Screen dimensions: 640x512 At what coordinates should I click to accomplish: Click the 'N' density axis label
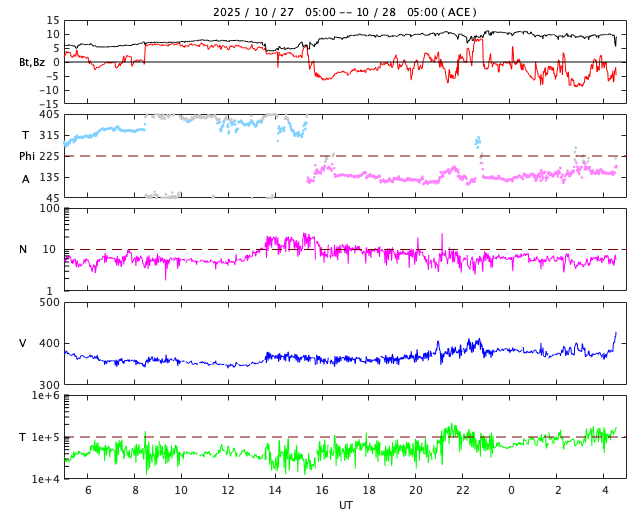pyautogui.click(x=23, y=249)
